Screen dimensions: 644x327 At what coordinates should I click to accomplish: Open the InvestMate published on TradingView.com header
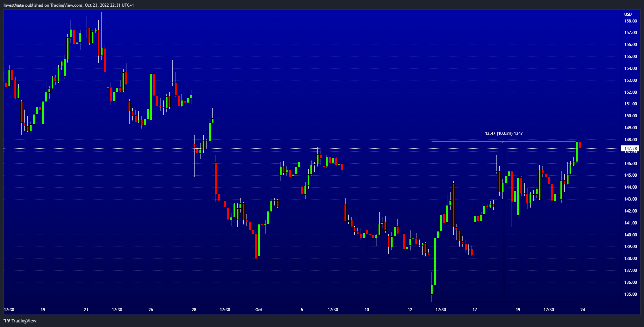(x=68, y=5)
